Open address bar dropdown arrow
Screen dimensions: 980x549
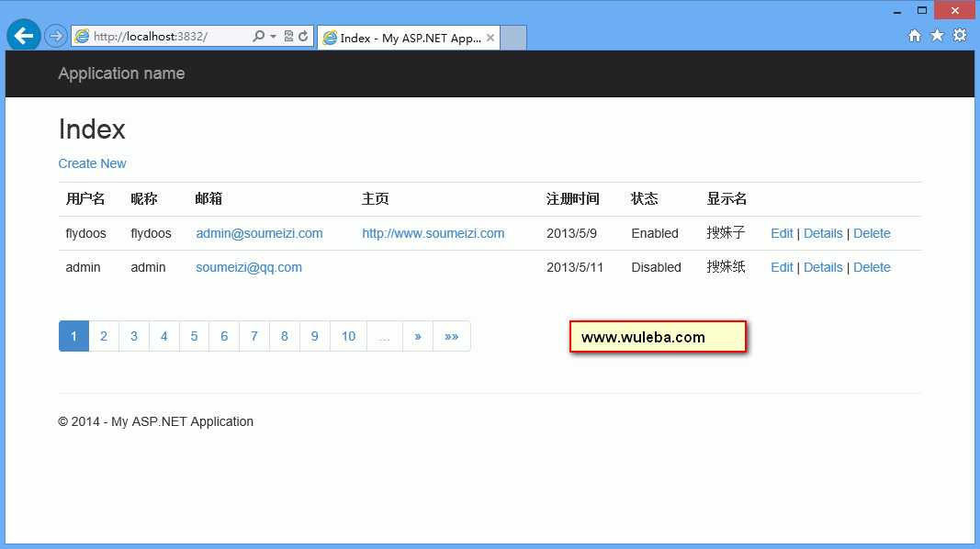tap(273, 36)
